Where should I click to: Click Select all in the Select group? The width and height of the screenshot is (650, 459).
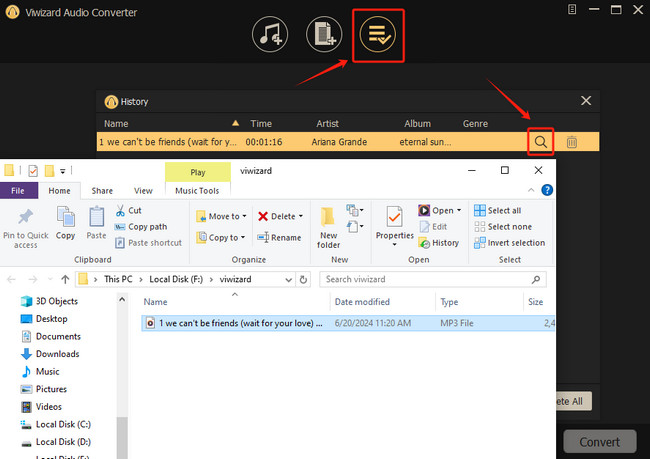[x=497, y=211]
